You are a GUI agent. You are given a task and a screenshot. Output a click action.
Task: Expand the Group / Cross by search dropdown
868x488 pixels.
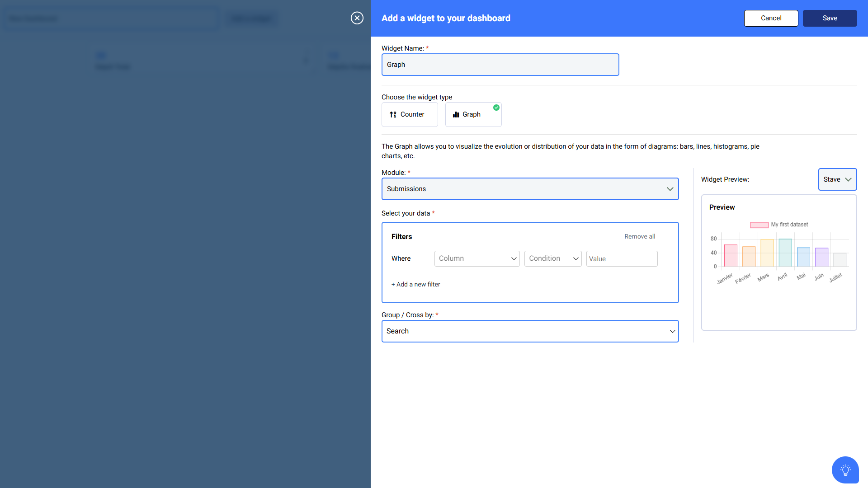point(530,331)
